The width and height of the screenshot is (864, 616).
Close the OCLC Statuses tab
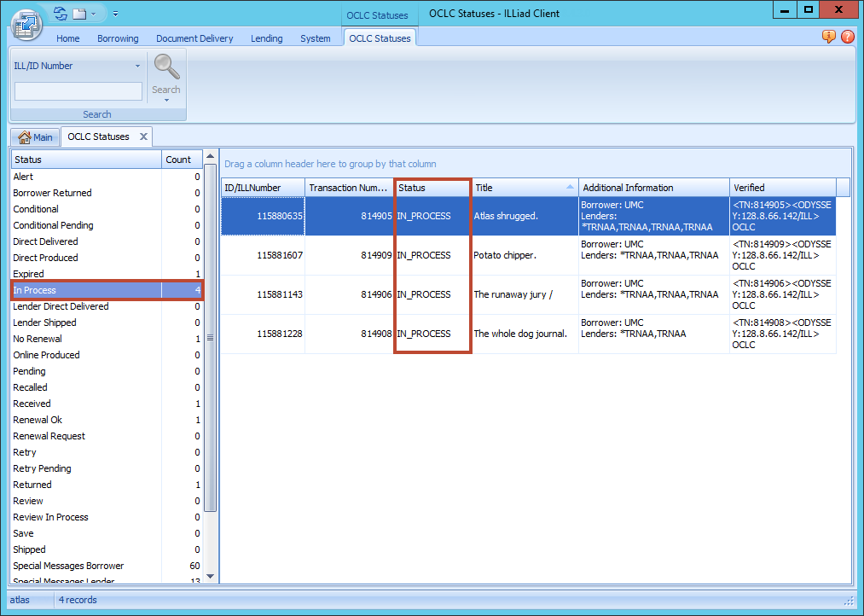pos(144,136)
